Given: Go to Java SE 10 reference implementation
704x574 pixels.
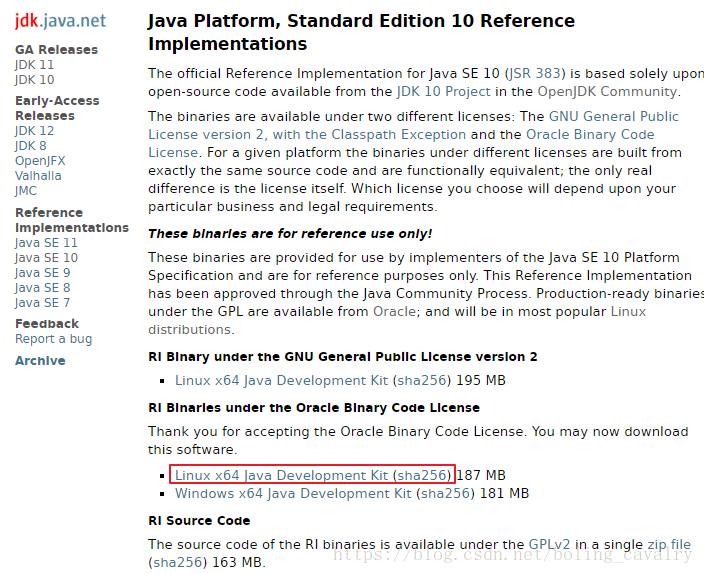Looking at the screenshot, I should click(46, 258).
